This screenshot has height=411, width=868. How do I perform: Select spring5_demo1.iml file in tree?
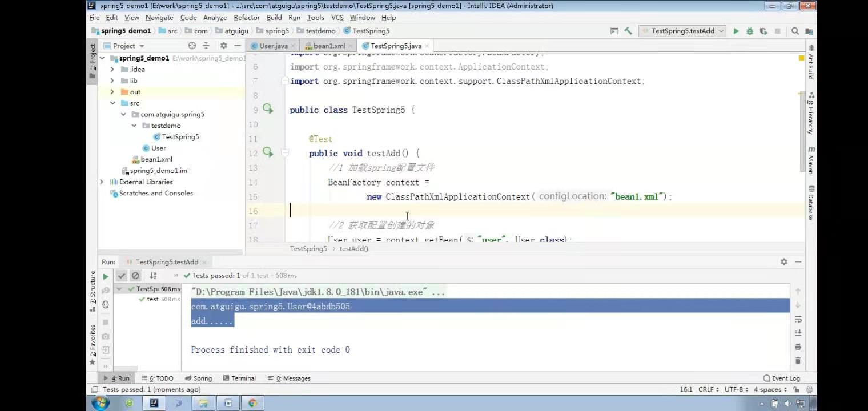[x=155, y=171]
